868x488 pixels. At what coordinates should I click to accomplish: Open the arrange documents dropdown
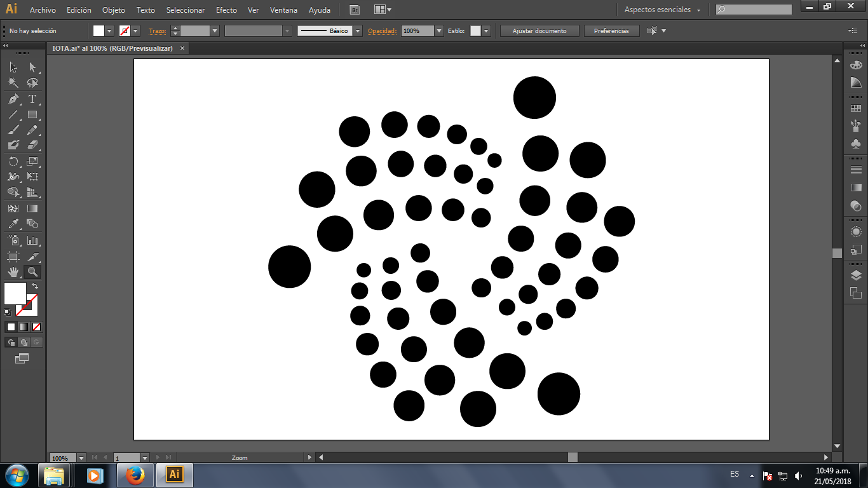point(382,10)
